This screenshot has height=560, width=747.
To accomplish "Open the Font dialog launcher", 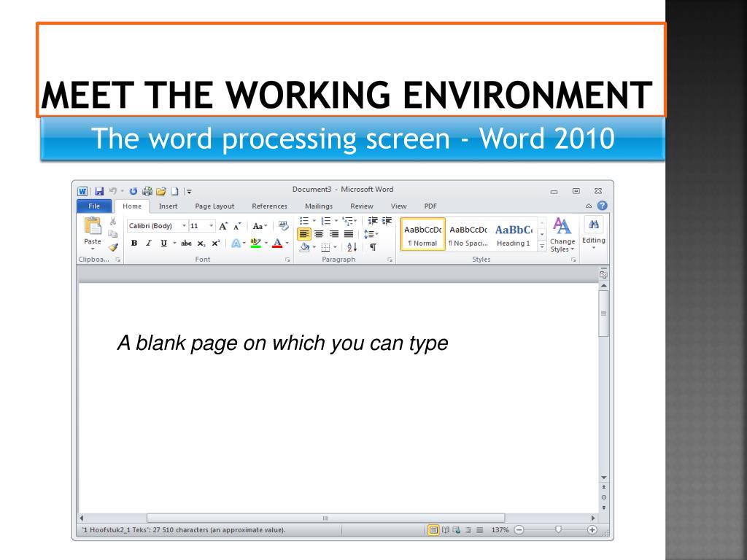I will tap(287, 260).
